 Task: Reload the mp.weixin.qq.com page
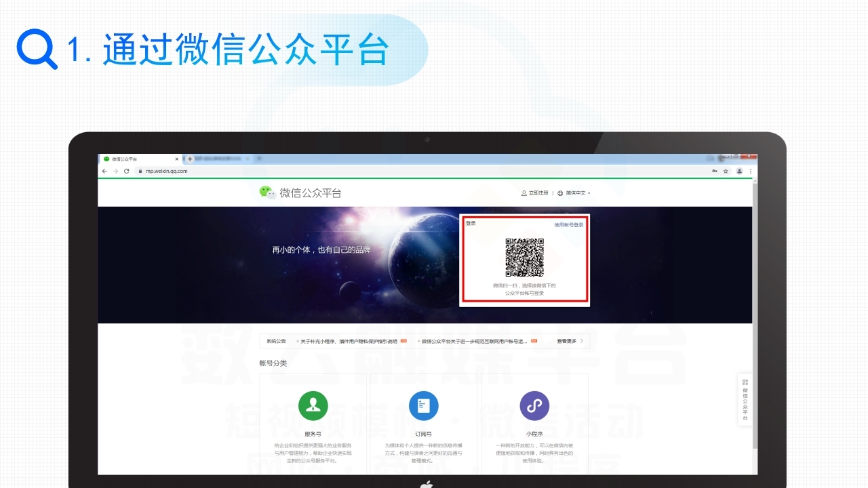[126, 171]
